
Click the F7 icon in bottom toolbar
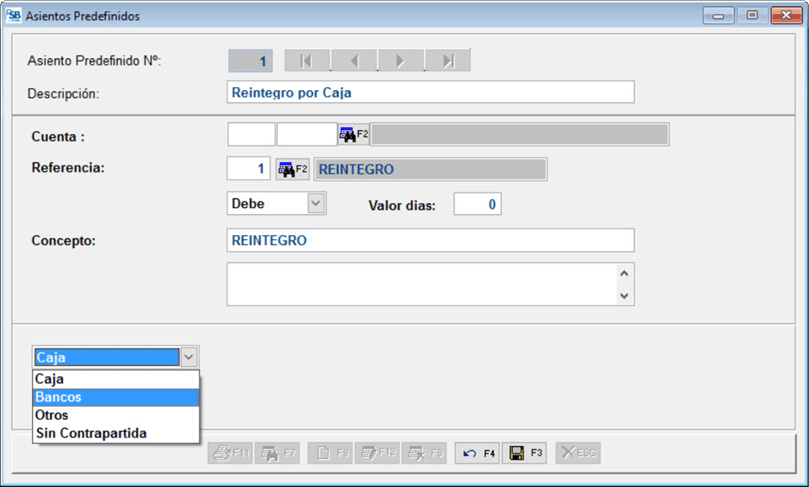point(278,453)
